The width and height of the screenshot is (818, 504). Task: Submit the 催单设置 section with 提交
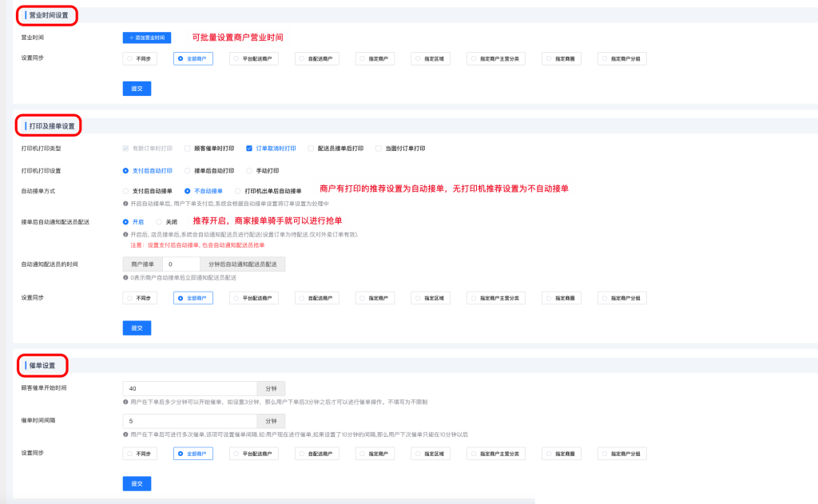tap(137, 483)
